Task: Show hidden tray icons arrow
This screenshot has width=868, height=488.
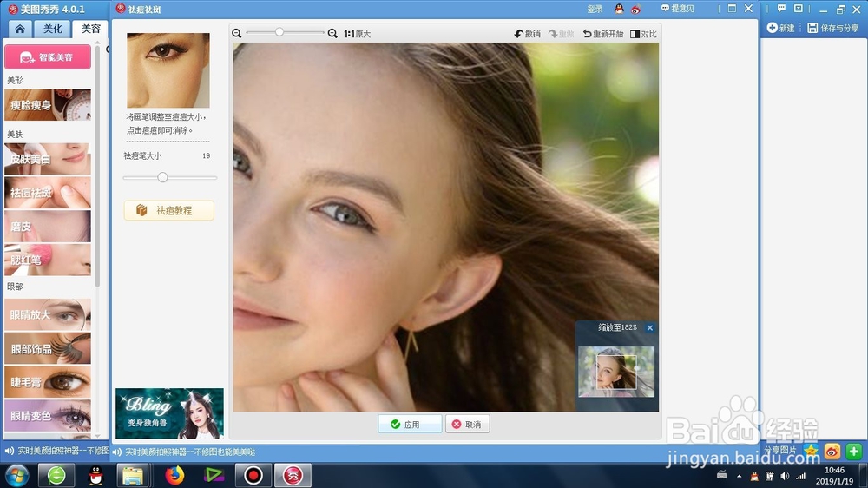Action: point(739,476)
